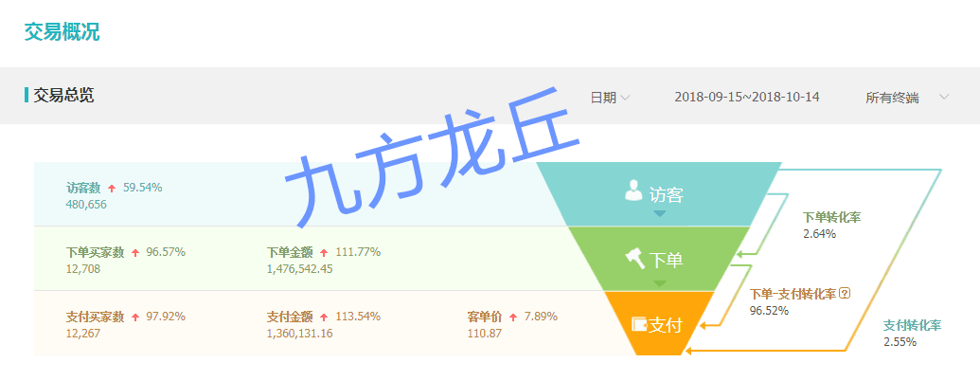Image resolution: width=980 pixels, height=381 pixels.
Task: Click the red up arrow beside 下单金额
Action: tap(324, 252)
